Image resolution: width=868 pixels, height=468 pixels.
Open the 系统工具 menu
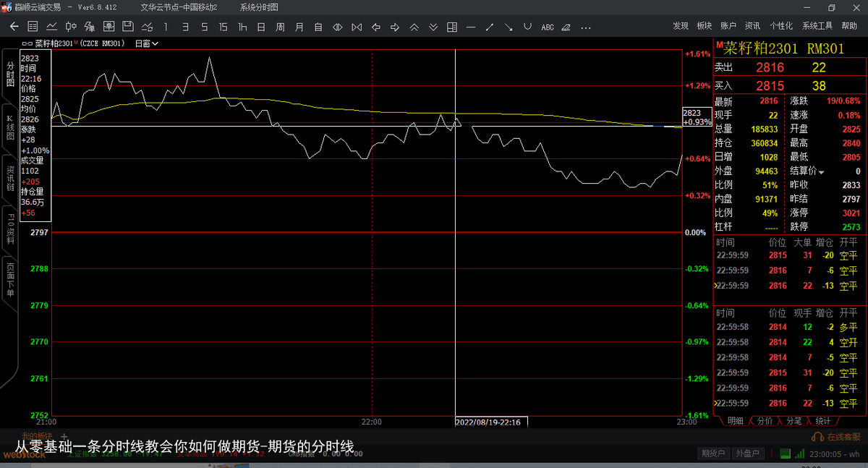817,26
